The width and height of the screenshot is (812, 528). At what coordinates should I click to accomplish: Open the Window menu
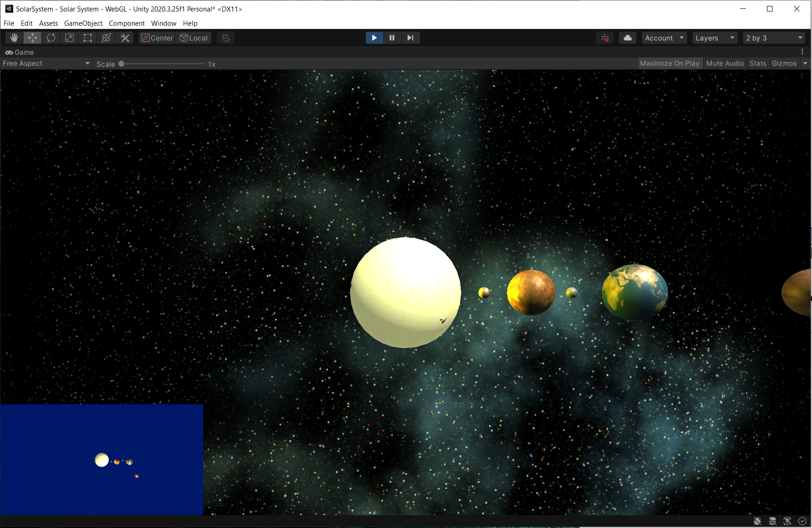click(x=164, y=23)
